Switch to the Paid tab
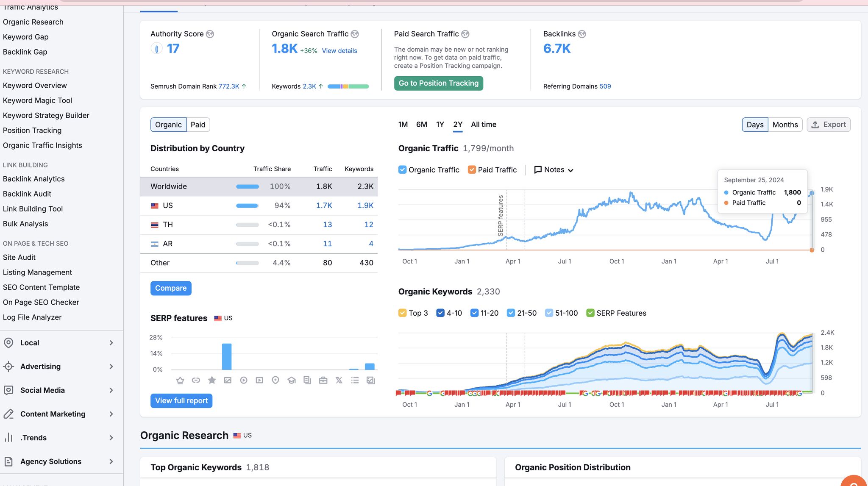 pyautogui.click(x=198, y=125)
